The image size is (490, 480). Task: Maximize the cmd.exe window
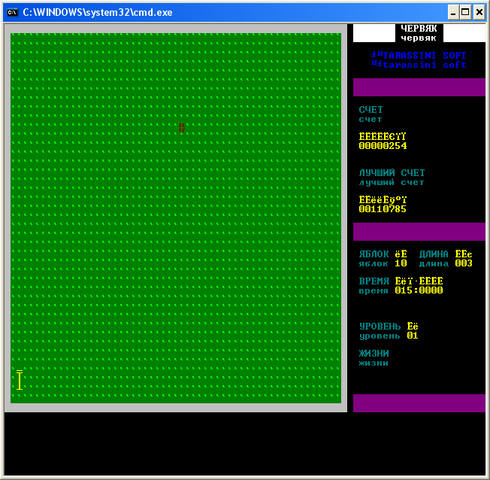465,13
